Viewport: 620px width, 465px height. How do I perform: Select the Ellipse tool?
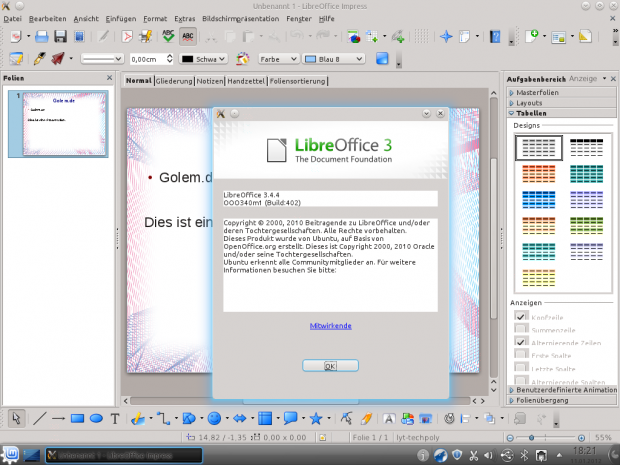(96, 418)
